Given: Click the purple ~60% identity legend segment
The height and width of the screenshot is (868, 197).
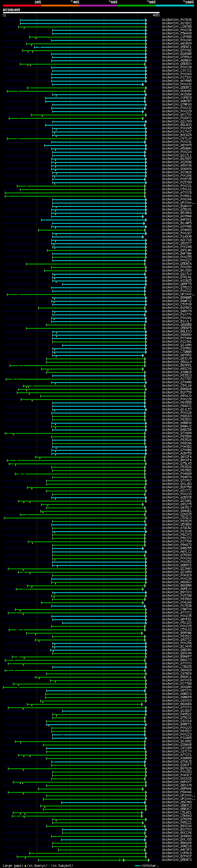Looking at the screenshot, I should click(99, 6).
